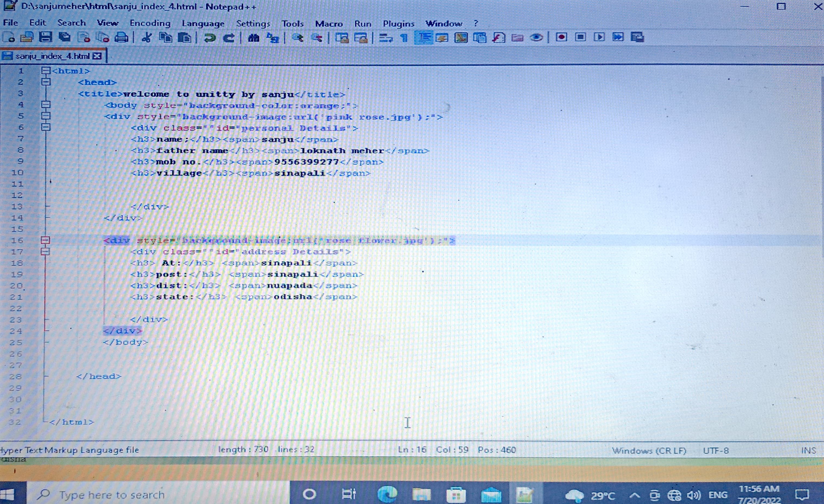Collapse the body fold marker on line 4

(x=46, y=105)
